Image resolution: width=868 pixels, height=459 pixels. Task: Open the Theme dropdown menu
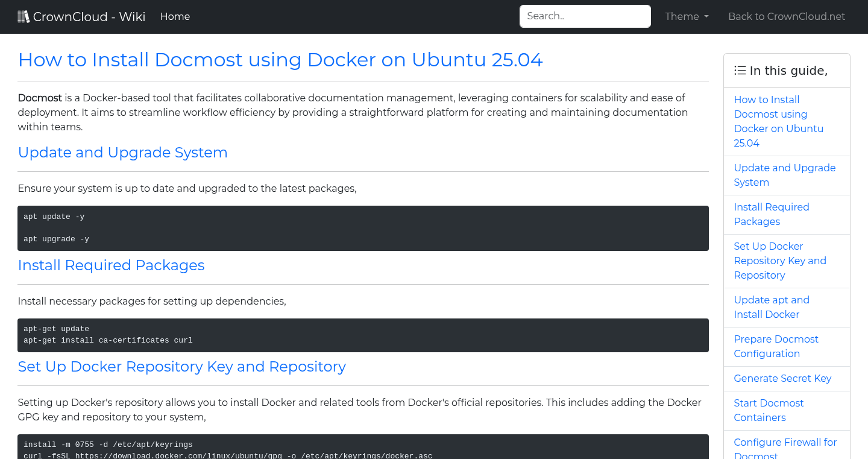tap(687, 17)
